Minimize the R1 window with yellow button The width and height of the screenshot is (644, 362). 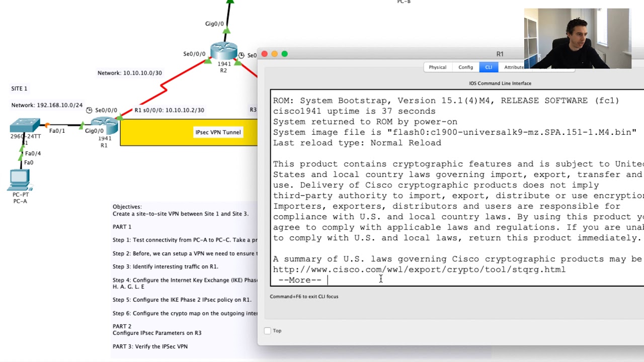tap(275, 54)
